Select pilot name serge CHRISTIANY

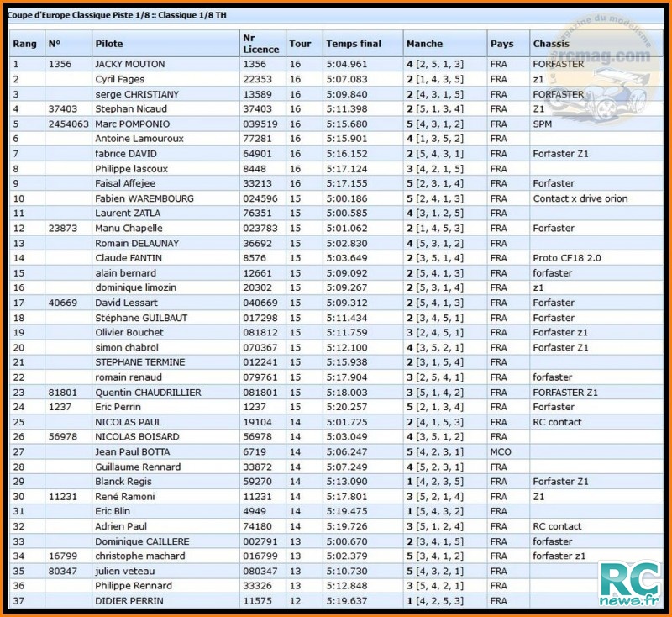pyautogui.click(x=137, y=94)
